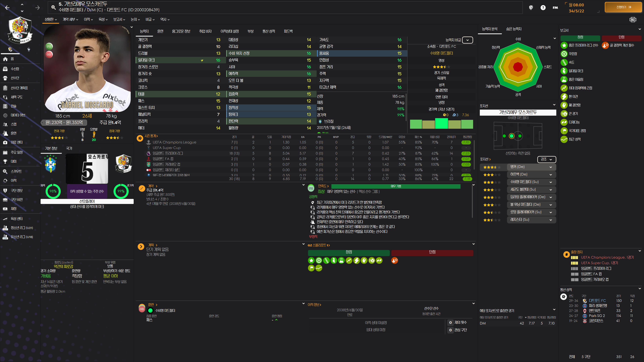The image size is (644, 362).
Task: Expand the 앵커 (De) role dropdown
Action: click(x=531, y=167)
